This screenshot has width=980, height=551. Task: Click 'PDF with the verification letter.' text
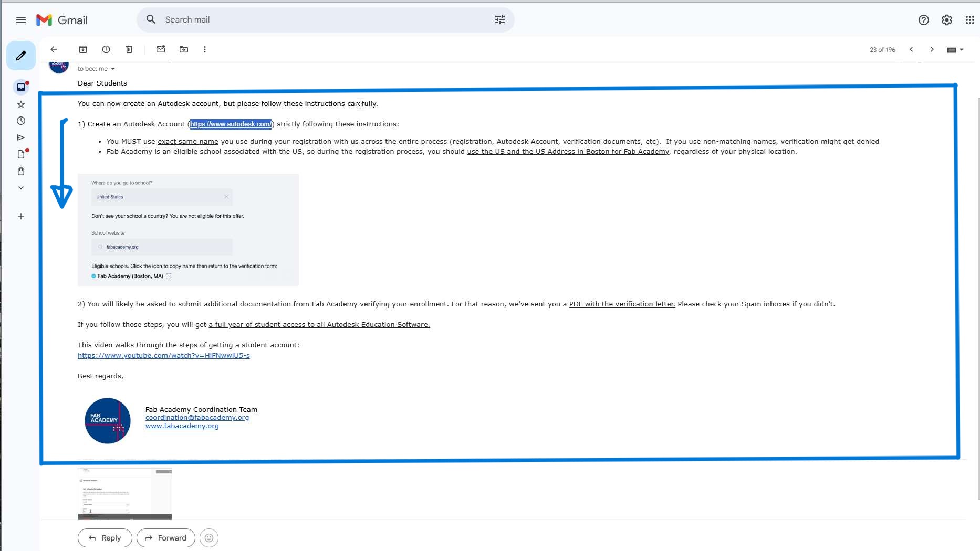(622, 304)
